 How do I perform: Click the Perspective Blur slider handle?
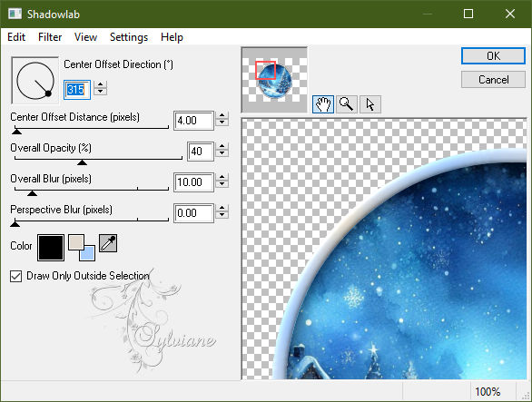click(15, 223)
